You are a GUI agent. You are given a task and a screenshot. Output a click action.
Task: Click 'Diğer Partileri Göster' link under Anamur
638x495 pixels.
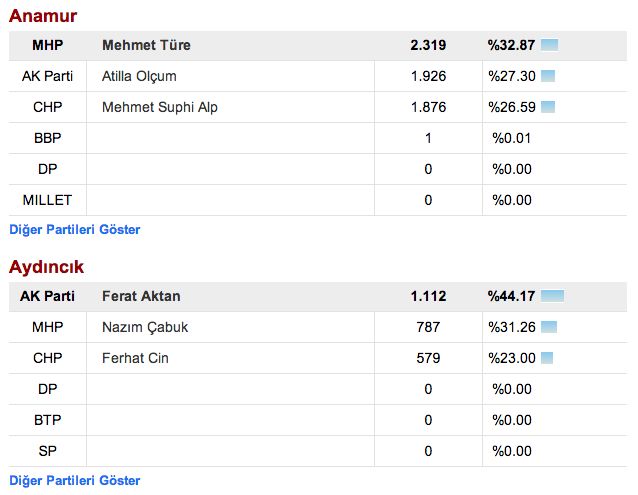pyautogui.click(x=74, y=229)
